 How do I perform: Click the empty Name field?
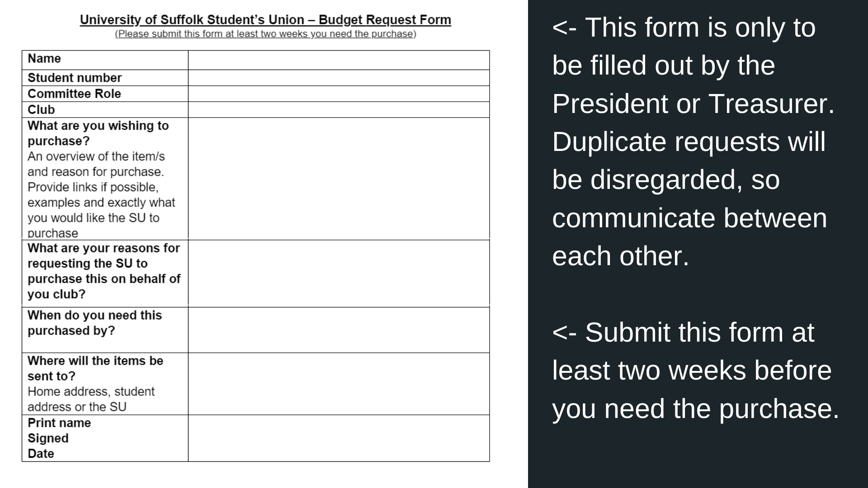click(x=339, y=60)
